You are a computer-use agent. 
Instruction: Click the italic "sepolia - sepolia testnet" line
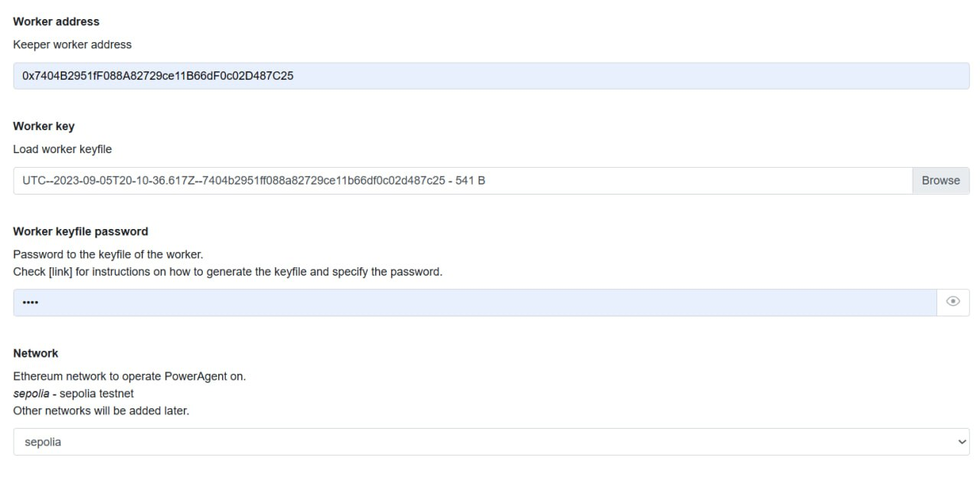tap(73, 394)
